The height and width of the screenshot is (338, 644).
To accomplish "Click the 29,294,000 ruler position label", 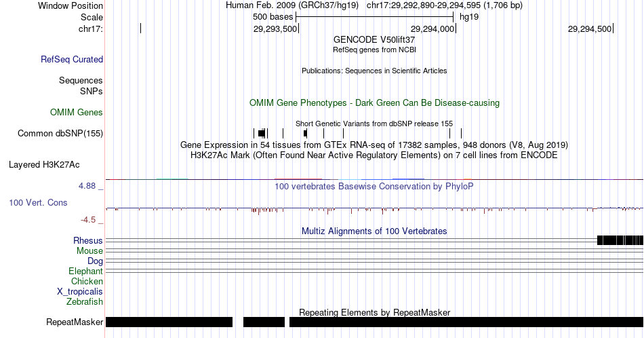I will tap(432, 29).
